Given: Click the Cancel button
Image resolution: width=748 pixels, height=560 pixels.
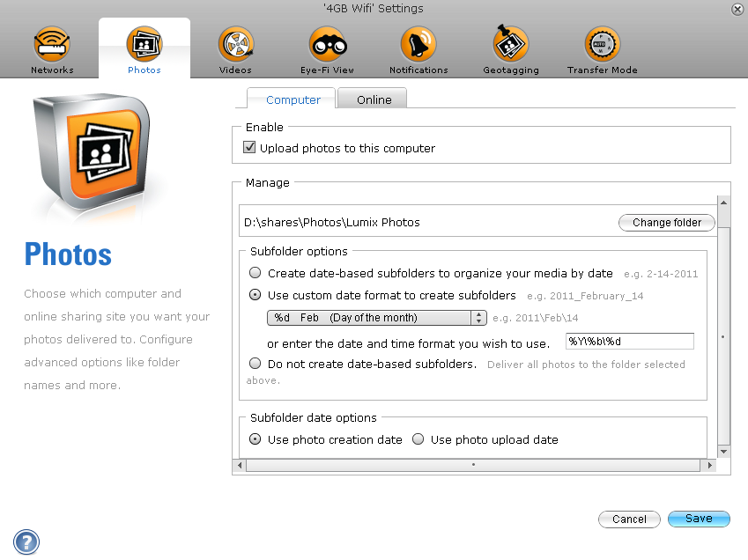Looking at the screenshot, I should 629,519.
